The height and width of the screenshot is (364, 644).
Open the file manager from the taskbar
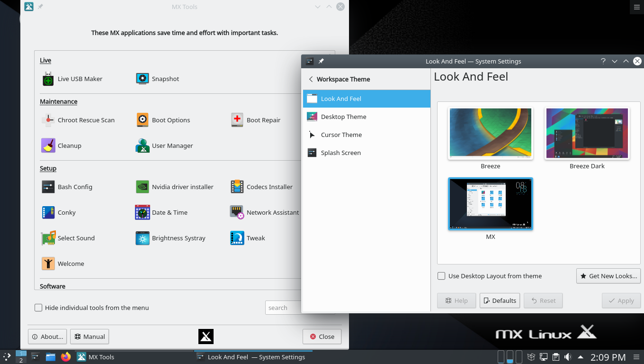(51, 357)
